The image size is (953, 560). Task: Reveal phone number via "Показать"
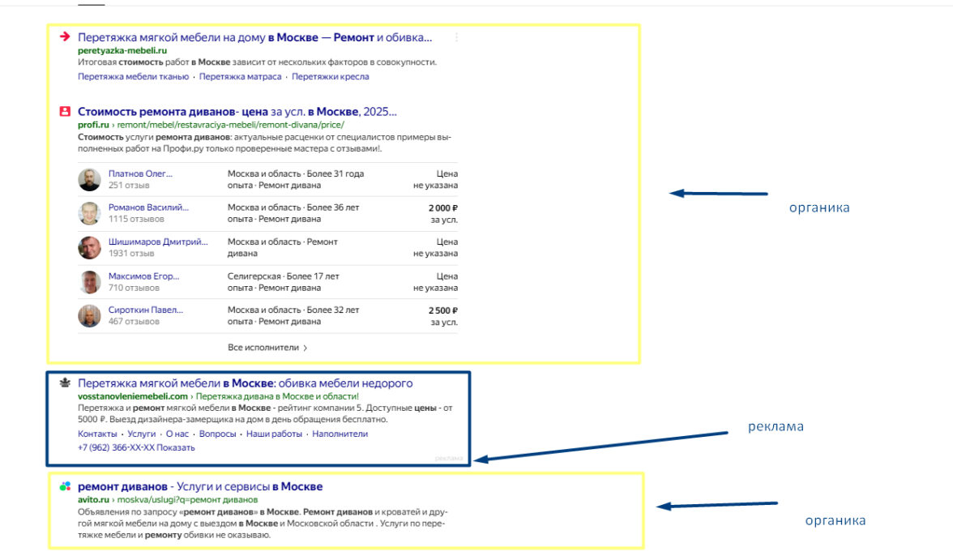coord(176,447)
